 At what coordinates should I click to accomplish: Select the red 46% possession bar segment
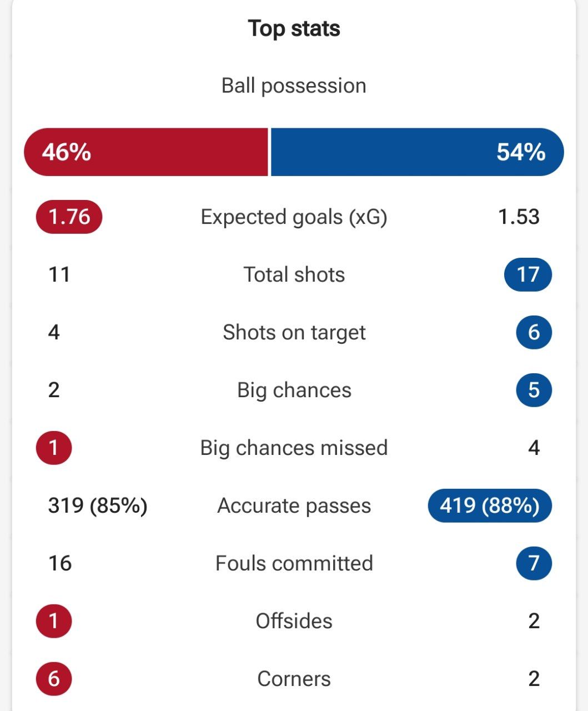pos(146,152)
